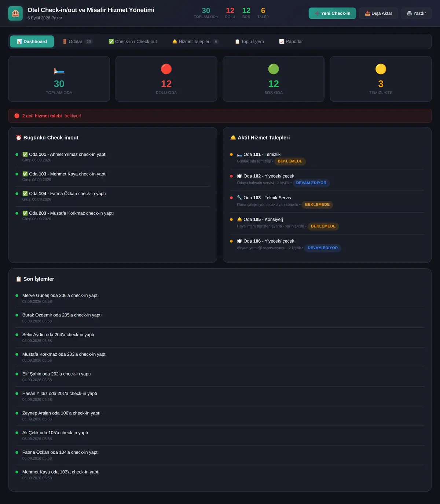Select the Toplu İşlem tab

click(249, 41)
